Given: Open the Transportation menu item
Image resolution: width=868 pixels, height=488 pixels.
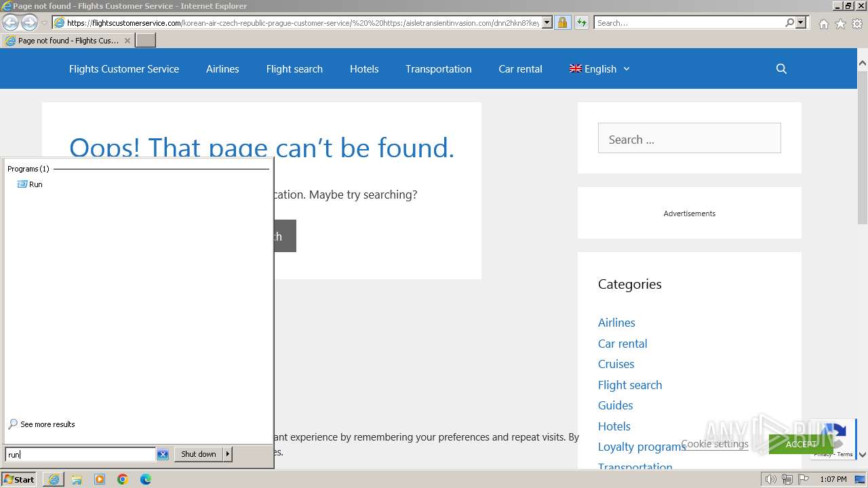Looking at the screenshot, I should point(438,68).
